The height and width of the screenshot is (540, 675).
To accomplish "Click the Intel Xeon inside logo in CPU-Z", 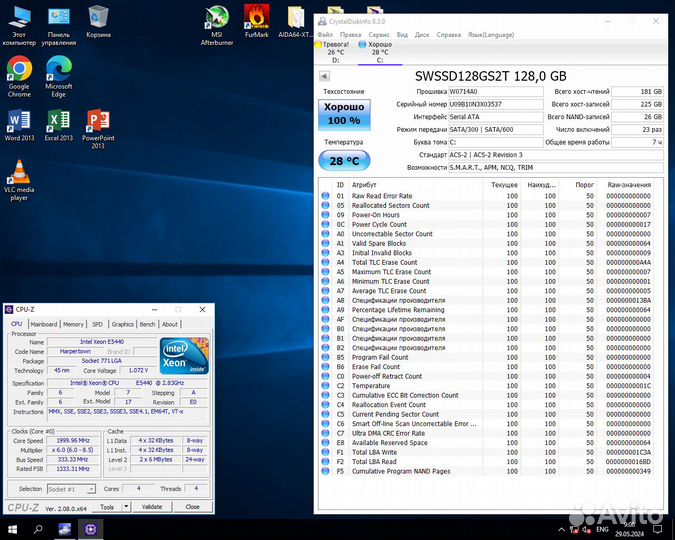I will (x=184, y=356).
